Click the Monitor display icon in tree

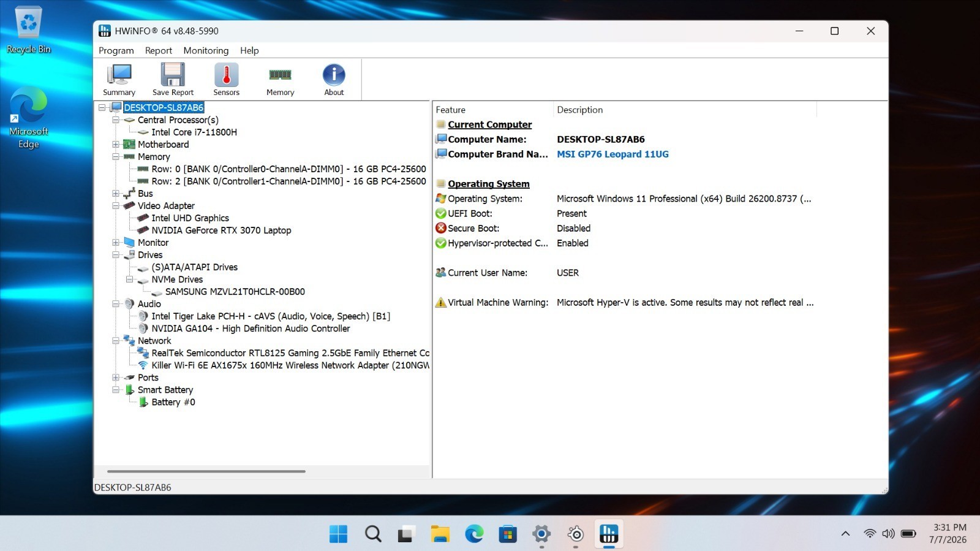click(x=129, y=243)
